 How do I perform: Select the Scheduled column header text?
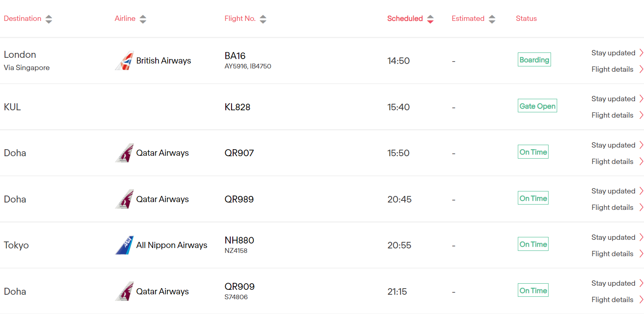tap(405, 18)
